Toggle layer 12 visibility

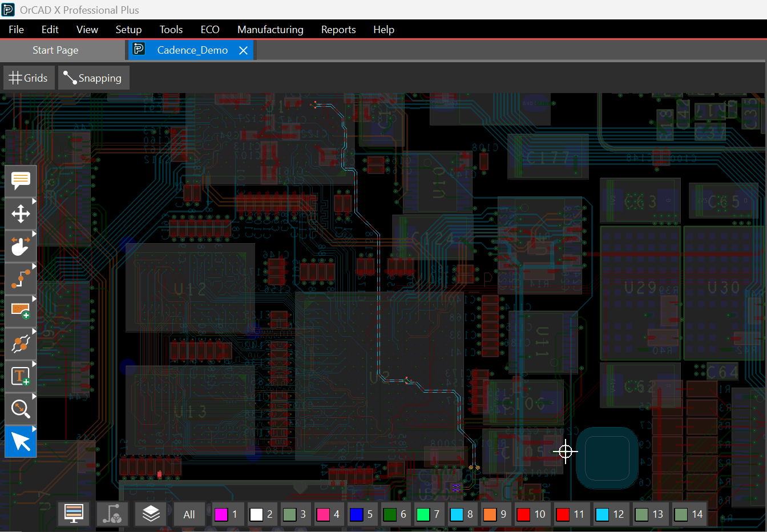(x=611, y=514)
